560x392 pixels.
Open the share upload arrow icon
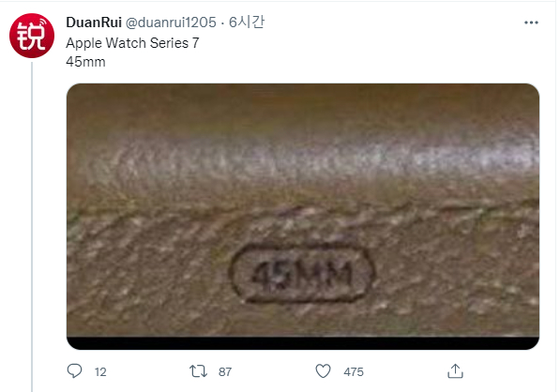pos(455,371)
